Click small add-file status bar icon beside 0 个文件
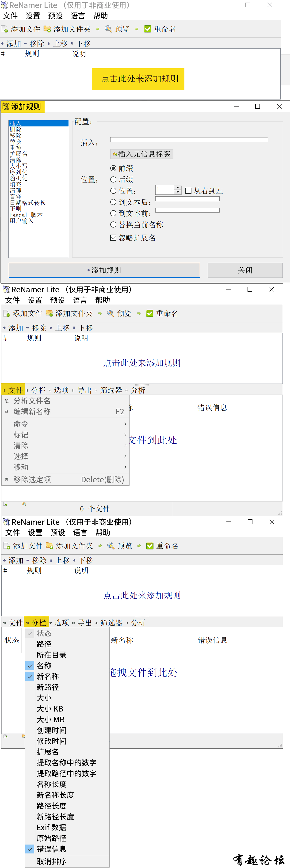Viewport: 290px width, 868px height. pyautogui.click(x=5, y=504)
